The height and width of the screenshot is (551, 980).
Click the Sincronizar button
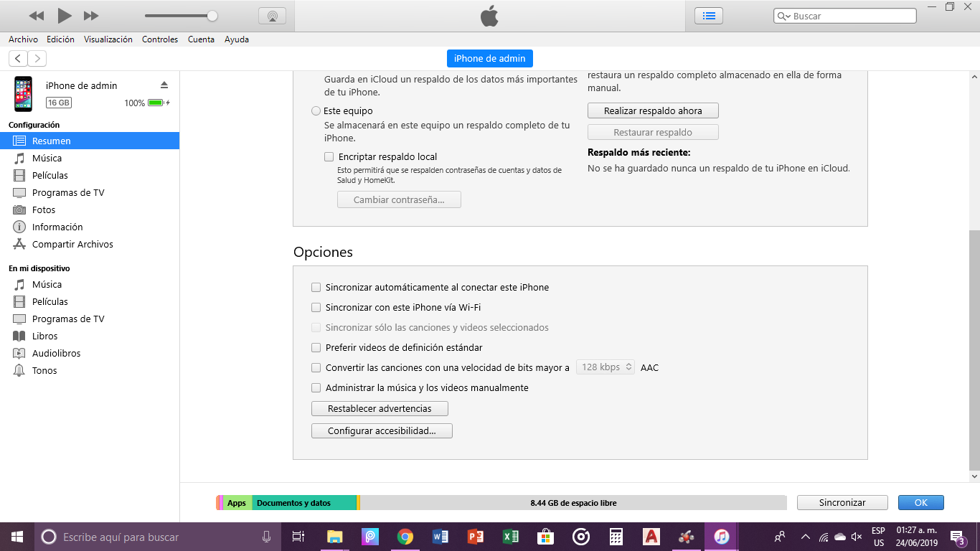click(x=842, y=503)
